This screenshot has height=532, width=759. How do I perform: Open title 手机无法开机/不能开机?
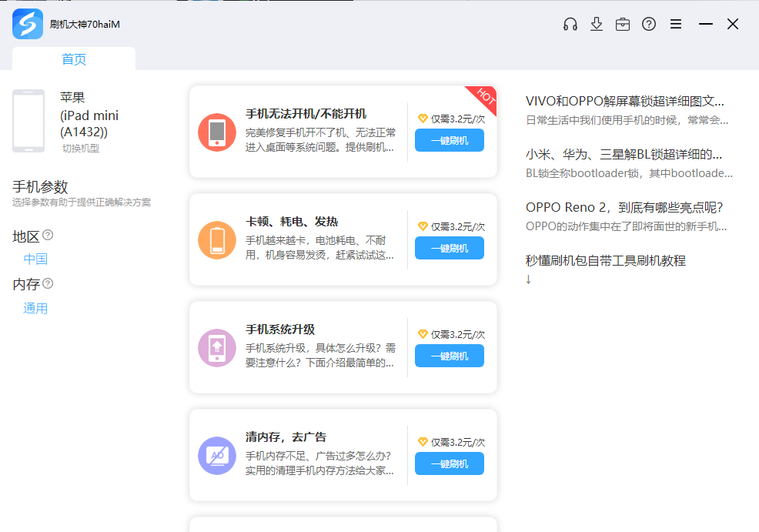pos(306,114)
